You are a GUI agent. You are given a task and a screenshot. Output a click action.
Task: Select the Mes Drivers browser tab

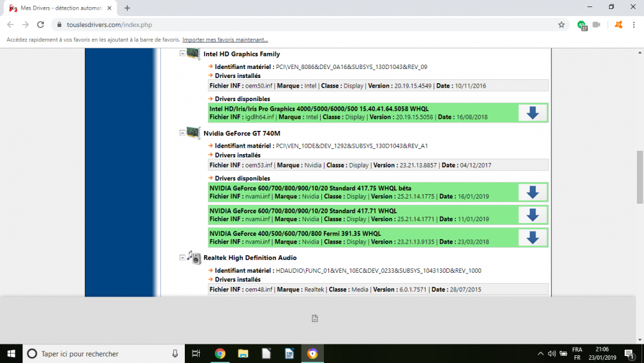(58, 8)
